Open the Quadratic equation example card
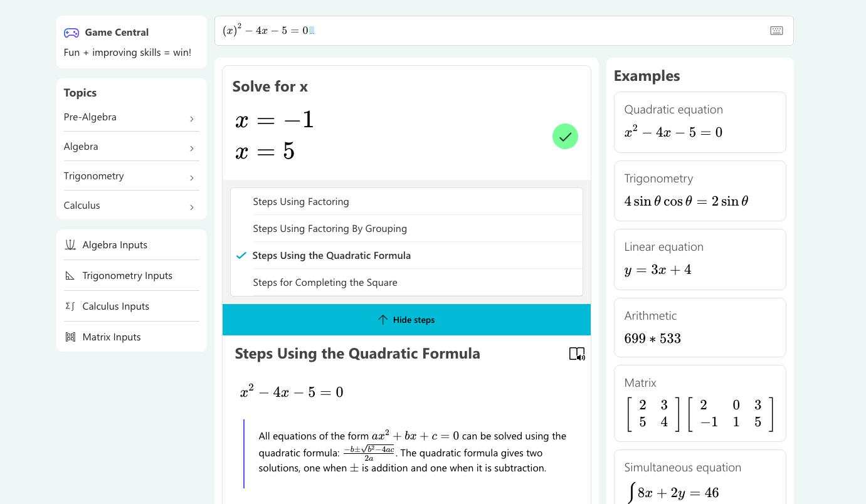 pyautogui.click(x=700, y=122)
